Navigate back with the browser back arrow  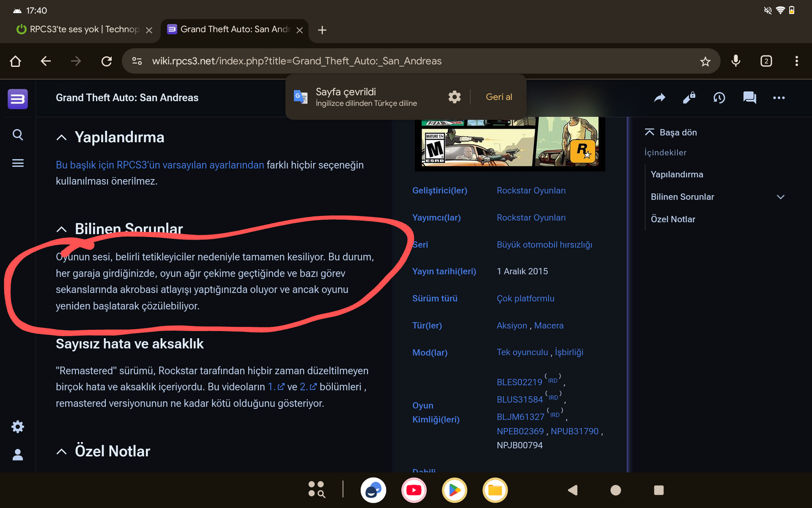[46, 61]
